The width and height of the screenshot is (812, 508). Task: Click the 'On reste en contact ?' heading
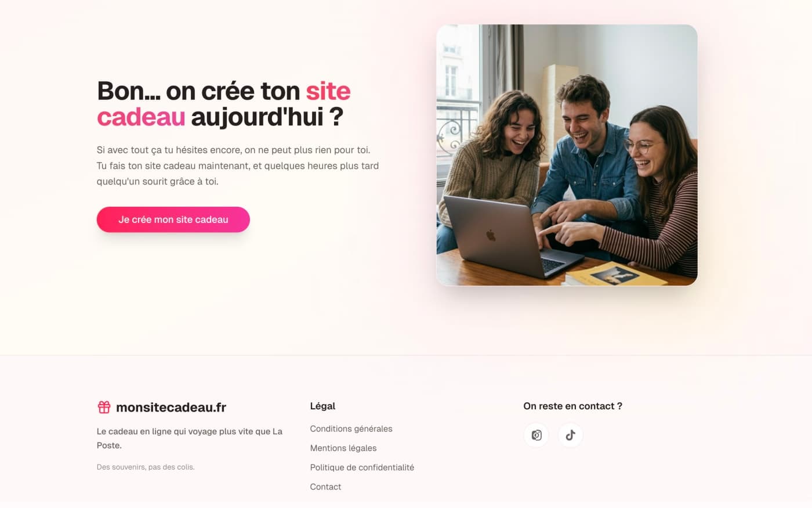pyautogui.click(x=572, y=406)
